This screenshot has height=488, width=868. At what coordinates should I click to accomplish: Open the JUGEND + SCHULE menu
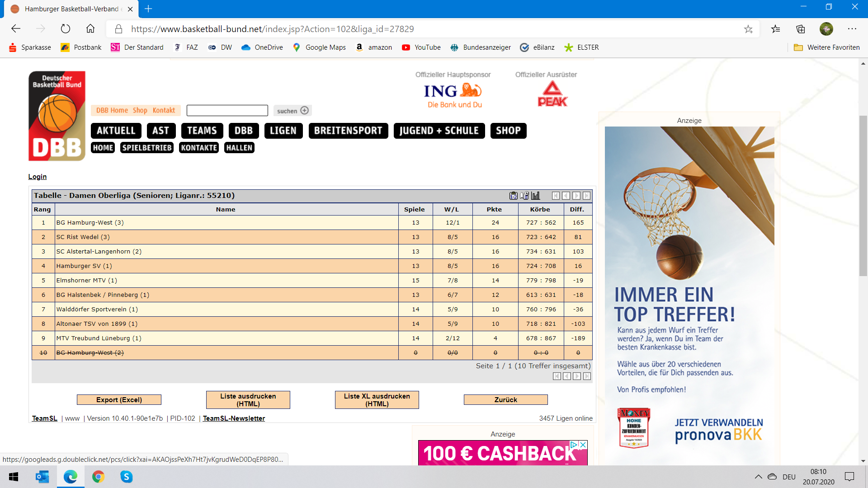pyautogui.click(x=439, y=131)
